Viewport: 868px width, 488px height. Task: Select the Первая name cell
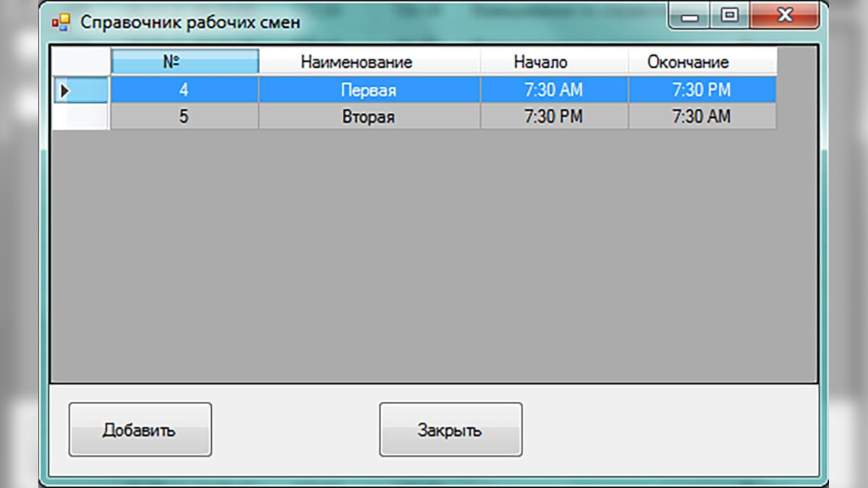(x=370, y=90)
